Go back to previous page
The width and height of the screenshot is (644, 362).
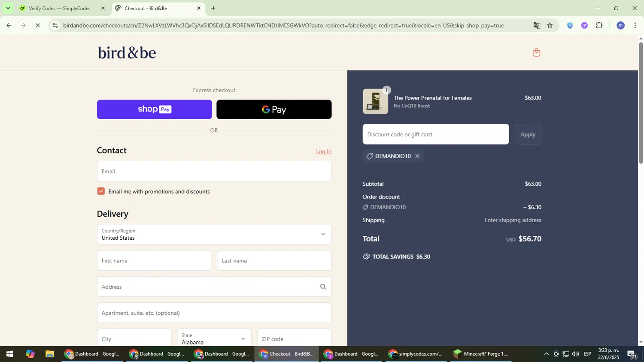click(9, 26)
